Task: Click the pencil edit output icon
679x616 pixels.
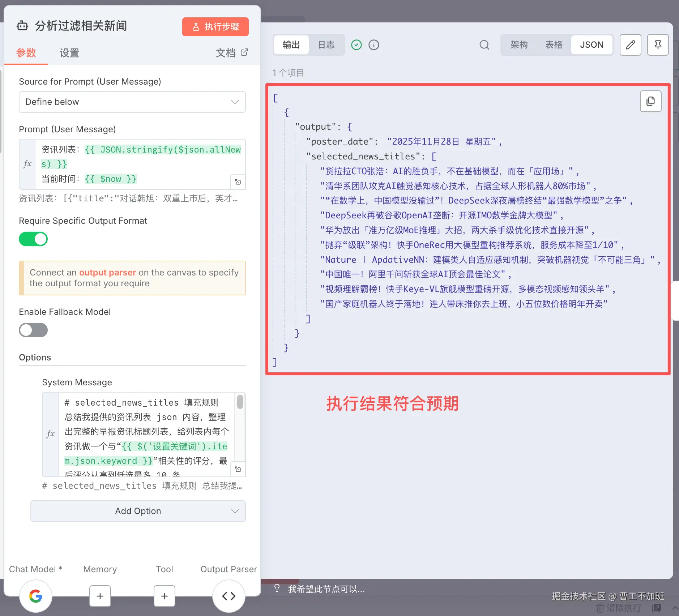Action: pos(630,45)
